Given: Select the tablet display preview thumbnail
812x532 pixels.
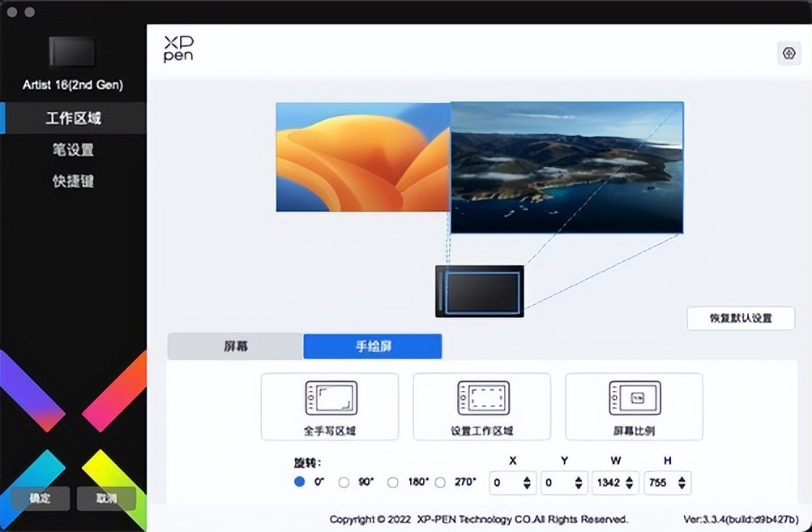Looking at the screenshot, I should click(479, 290).
